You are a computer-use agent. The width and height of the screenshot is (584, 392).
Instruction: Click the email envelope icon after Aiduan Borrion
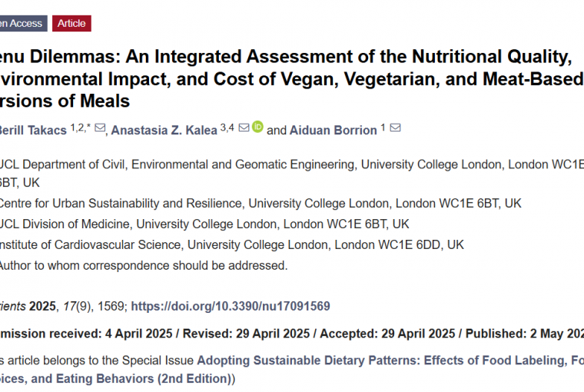point(395,128)
